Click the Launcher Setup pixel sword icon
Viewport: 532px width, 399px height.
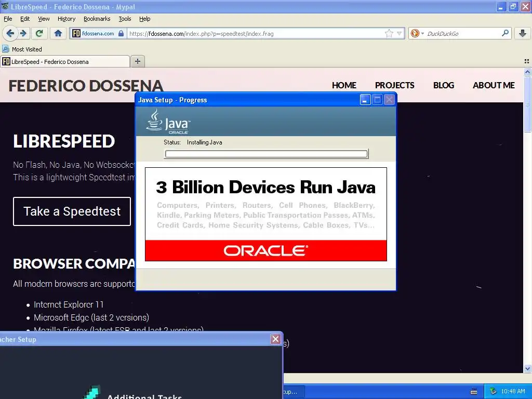(x=91, y=392)
